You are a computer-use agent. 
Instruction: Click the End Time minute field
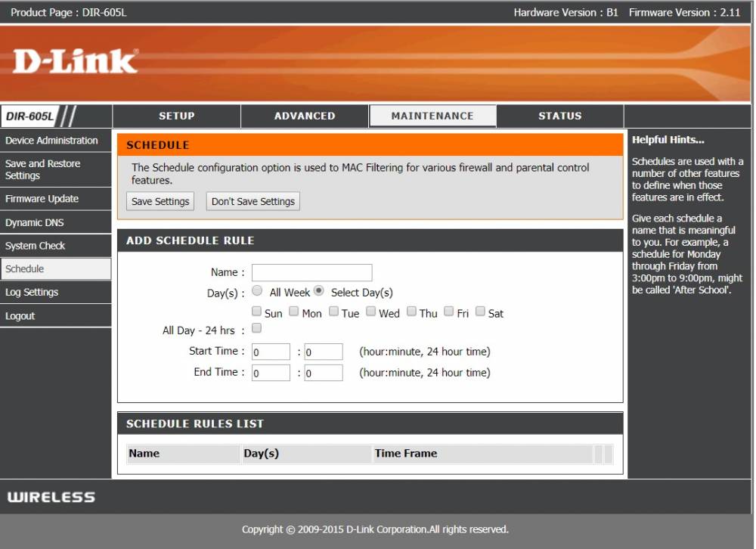pyautogui.click(x=324, y=373)
